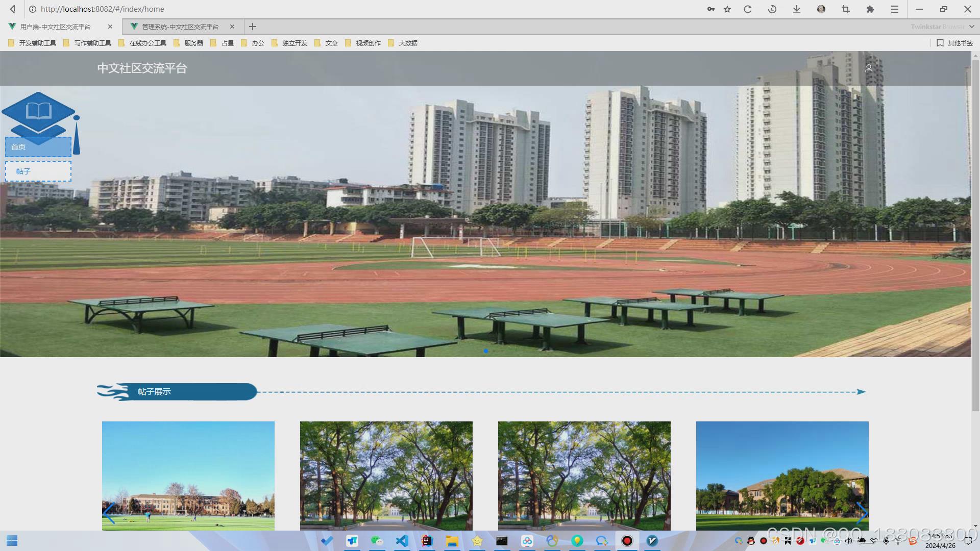Click the browser back arrow
This screenshot has height=551, width=980.
click(x=13, y=9)
